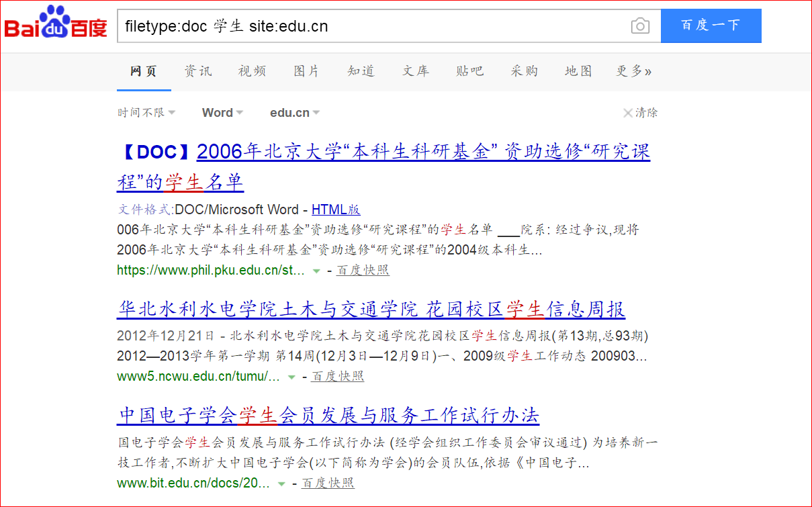The image size is (812, 507).
Task: Expand arrow next to phil.pku.edu.cn URL
Action: 316,271
